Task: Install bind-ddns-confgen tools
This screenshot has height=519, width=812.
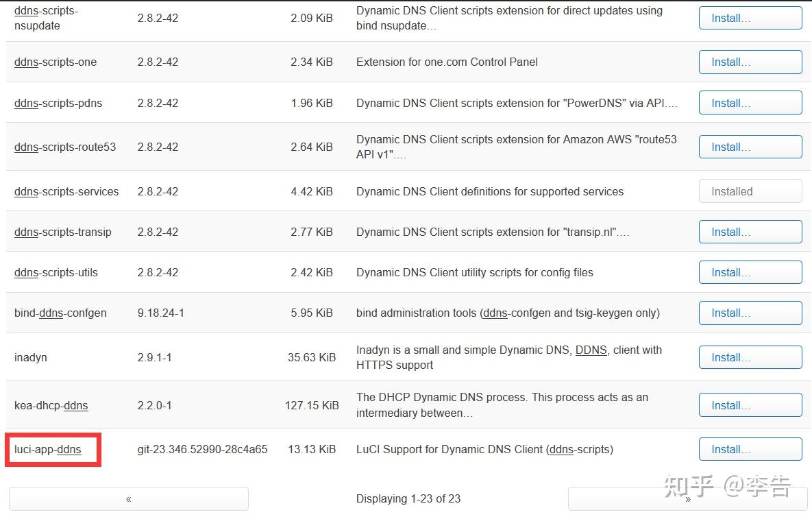Action: 750,313
